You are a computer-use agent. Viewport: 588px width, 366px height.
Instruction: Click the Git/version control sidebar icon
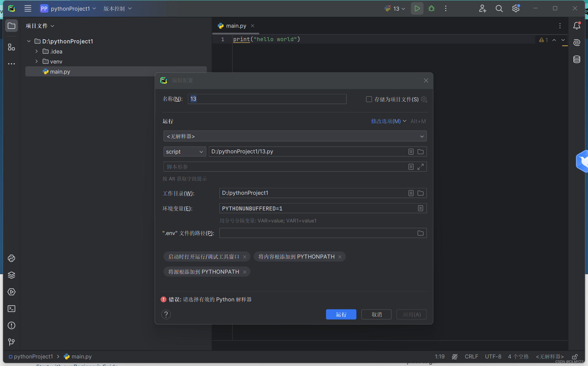click(x=11, y=342)
